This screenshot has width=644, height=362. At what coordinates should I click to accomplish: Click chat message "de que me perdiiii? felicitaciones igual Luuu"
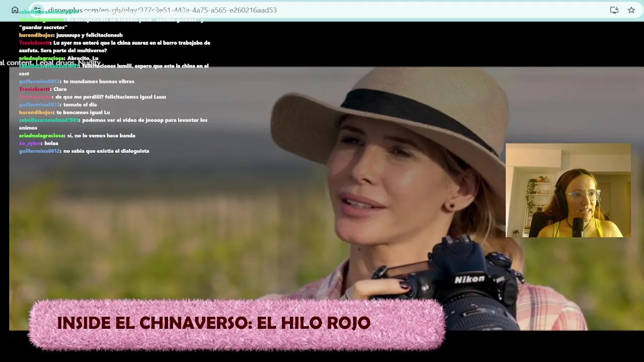111,97
